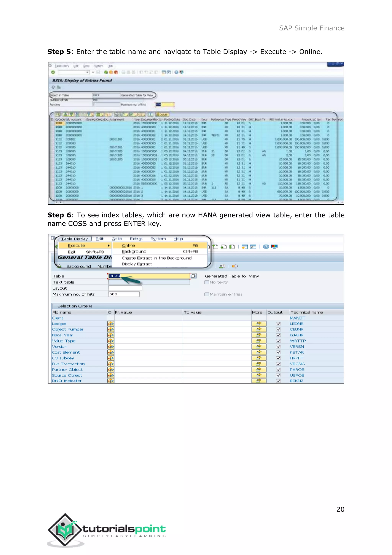Click the Sort Ascending icon in the BSIS list toolbar
The image size is (392, 555).
pyautogui.click(x=66, y=115)
